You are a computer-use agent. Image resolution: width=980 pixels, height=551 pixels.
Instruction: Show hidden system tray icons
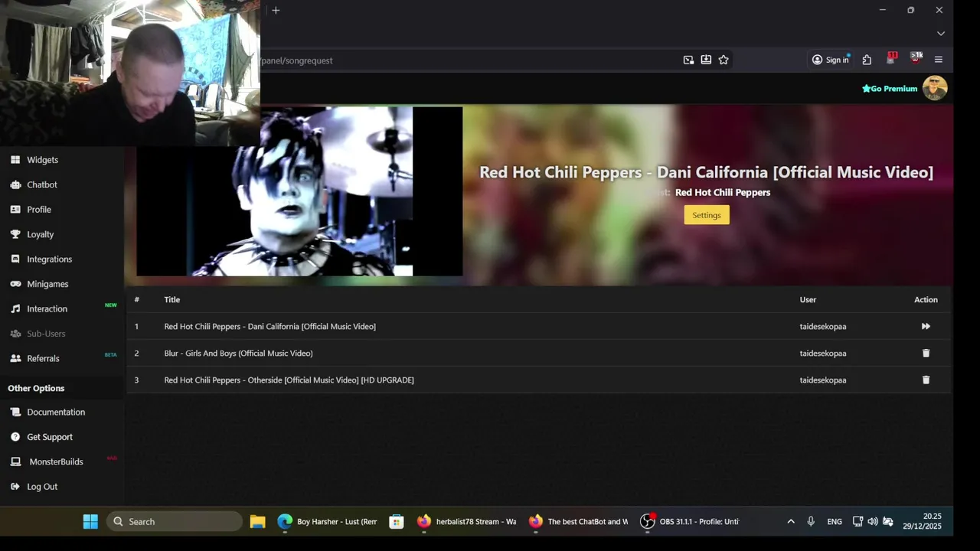coord(791,521)
